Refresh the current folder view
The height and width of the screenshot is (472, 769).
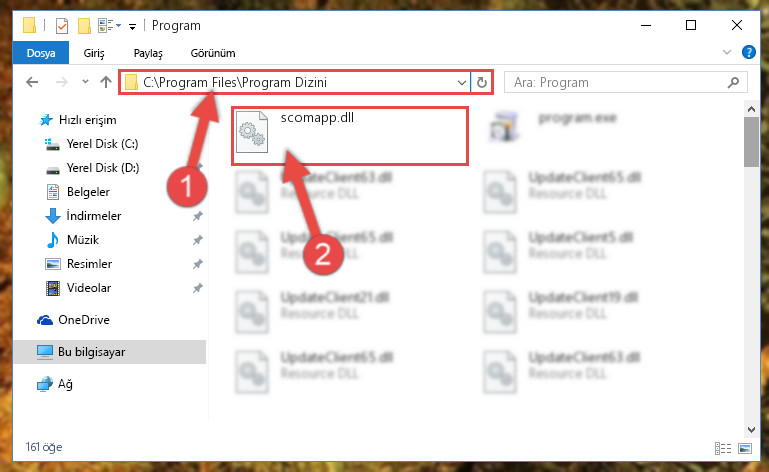482,82
